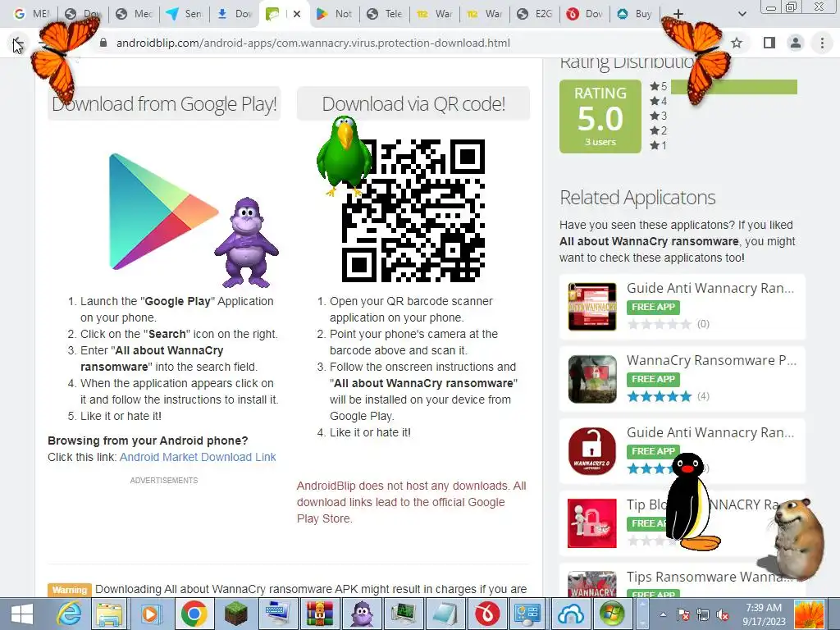Click the muted volume tray icon
This screenshot has width=840, height=630.
[x=724, y=614]
